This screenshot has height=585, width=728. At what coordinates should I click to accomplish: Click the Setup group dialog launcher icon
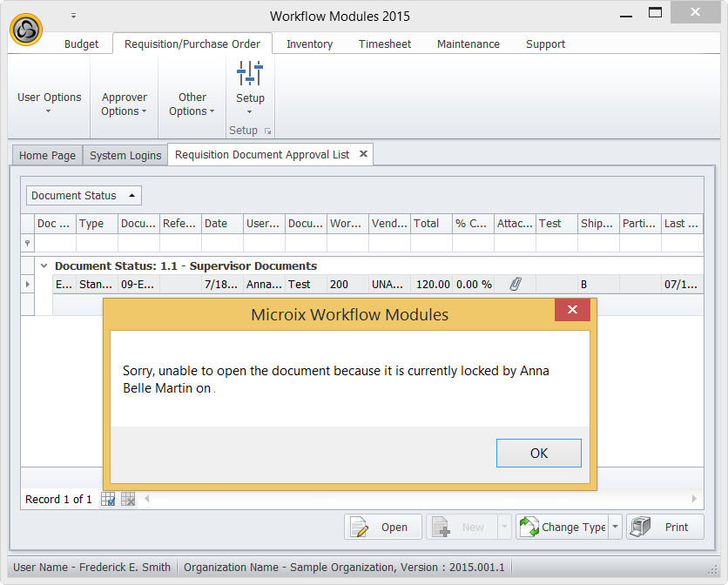click(x=267, y=131)
